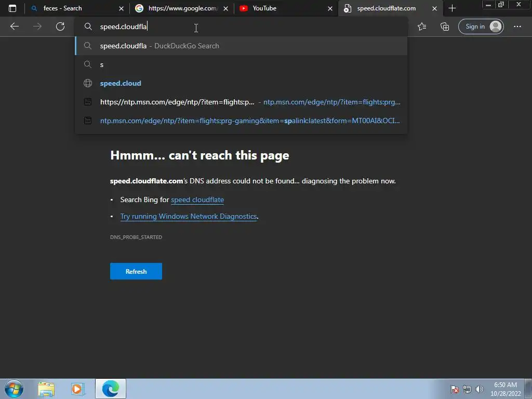The height and width of the screenshot is (399, 532).
Task: Open File Explorer from taskbar
Action: click(x=46, y=389)
